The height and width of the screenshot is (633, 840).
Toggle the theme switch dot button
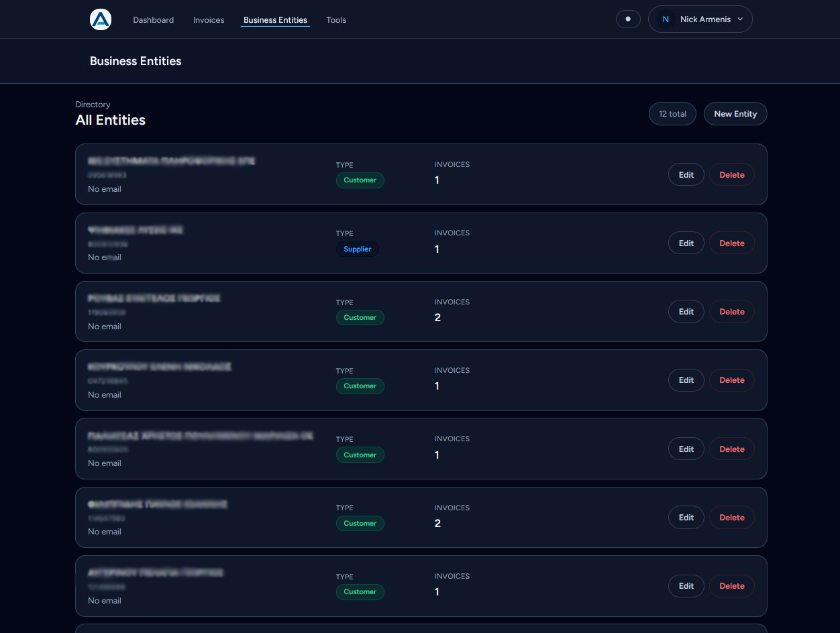(628, 19)
